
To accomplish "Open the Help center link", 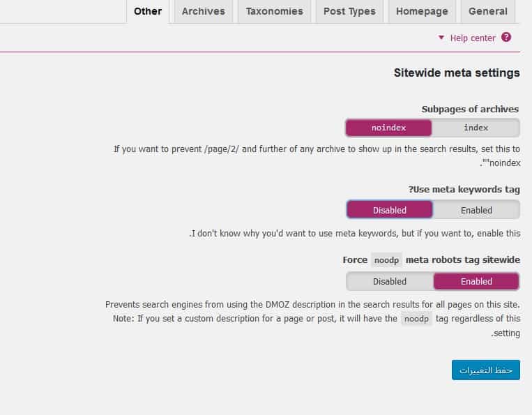I will pyautogui.click(x=473, y=38).
